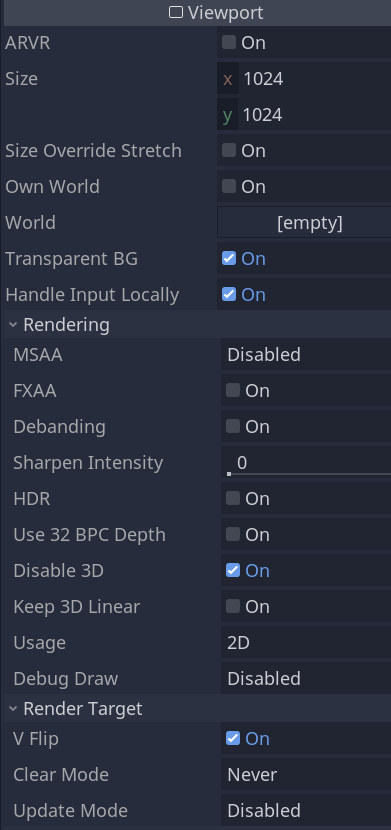
Task: Collapse the Render Target section chevron
Action: tap(13, 708)
